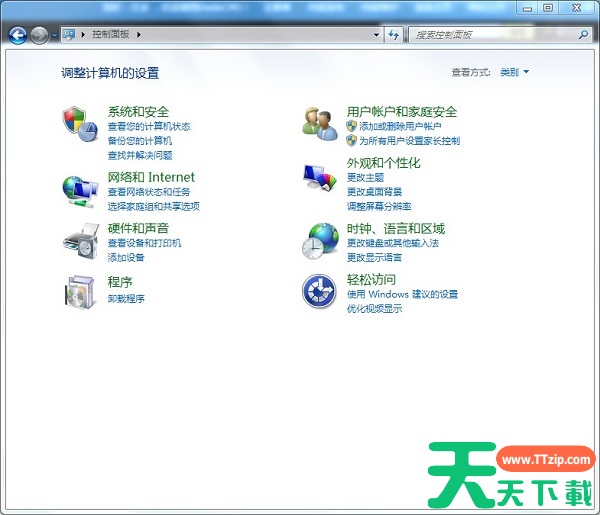Open the 用户帐户和家庭安全 heading

402,112
